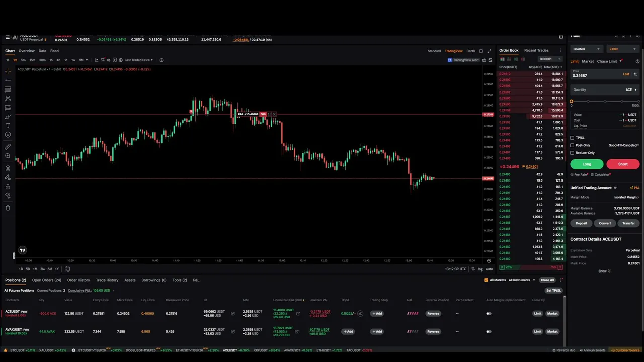Toggle stay-in-drawing-mode pencil lock icon
The height and width of the screenshot is (362, 644).
point(8,177)
